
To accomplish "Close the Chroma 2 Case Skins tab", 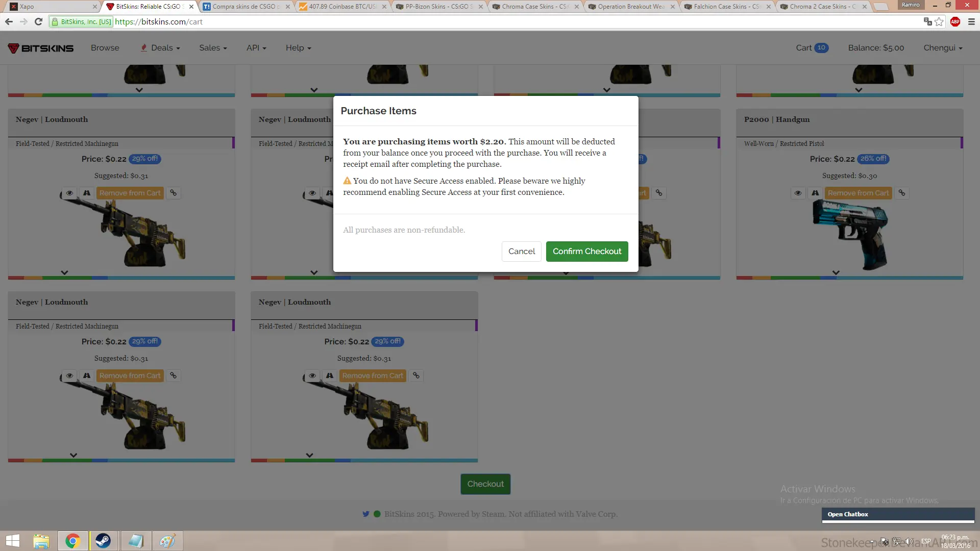I will pos(865,7).
